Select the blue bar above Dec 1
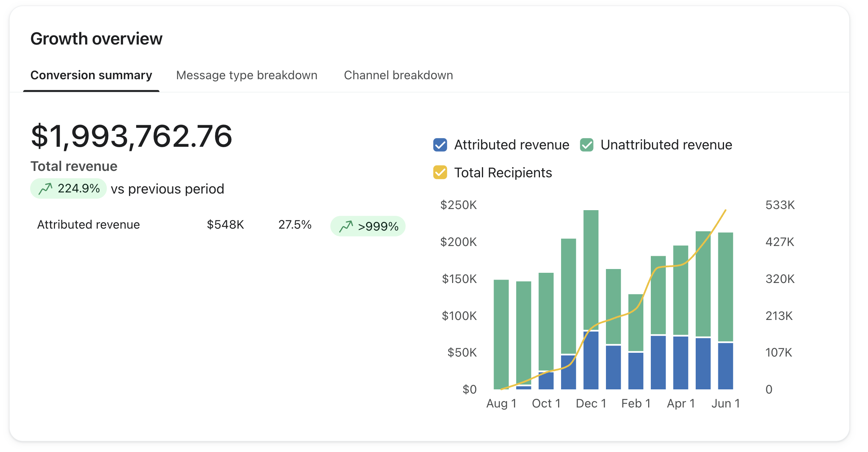The image size is (868, 452). [591, 360]
